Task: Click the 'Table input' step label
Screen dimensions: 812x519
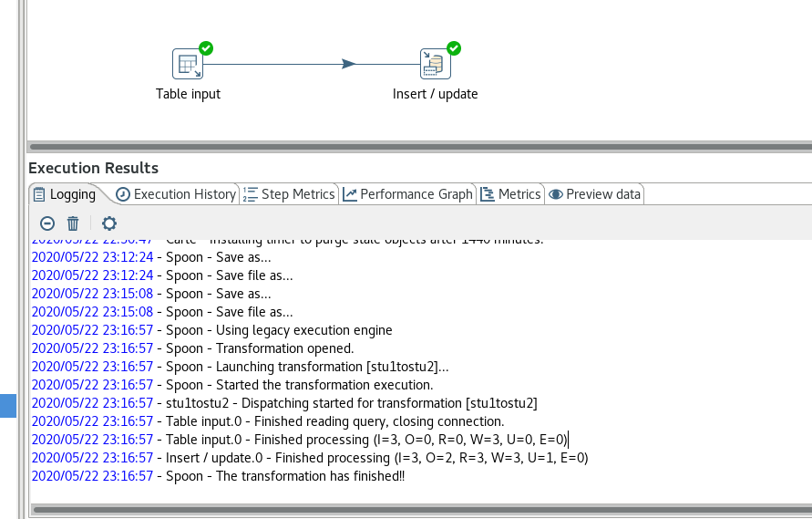Action: [x=188, y=94]
